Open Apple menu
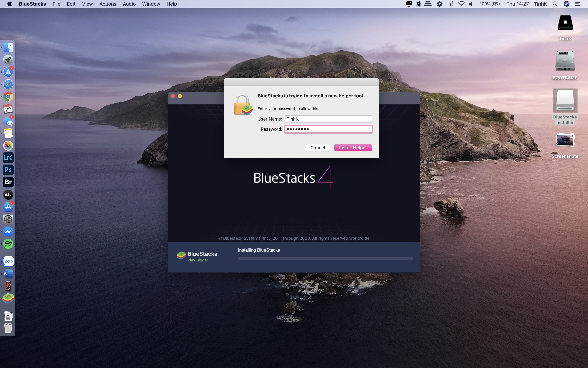 (9, 4)
